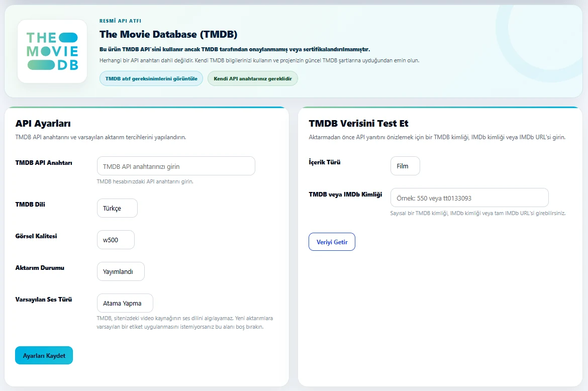The width and height of the screenshot is (588, 391).
Task: Click the Ayarları Kaydet button
Action: coord(44,355)
